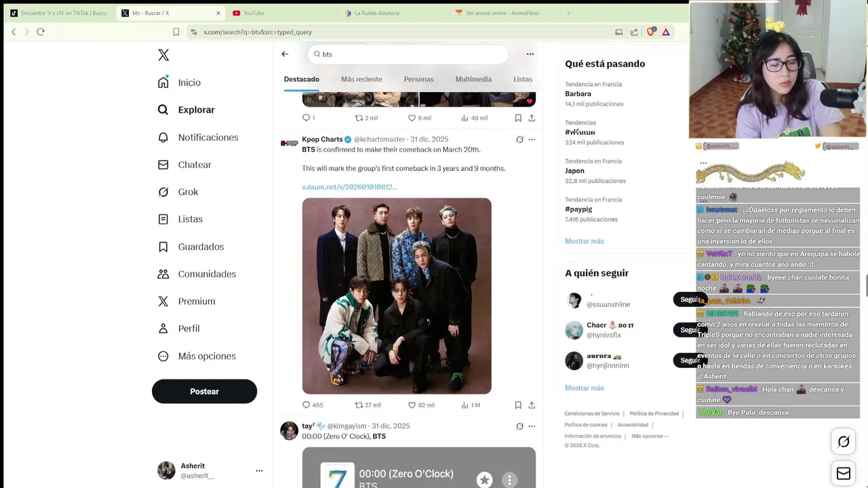Open Kpop Charts profile name
Viewport: 868px width, 488px height.
click(322, 140)
